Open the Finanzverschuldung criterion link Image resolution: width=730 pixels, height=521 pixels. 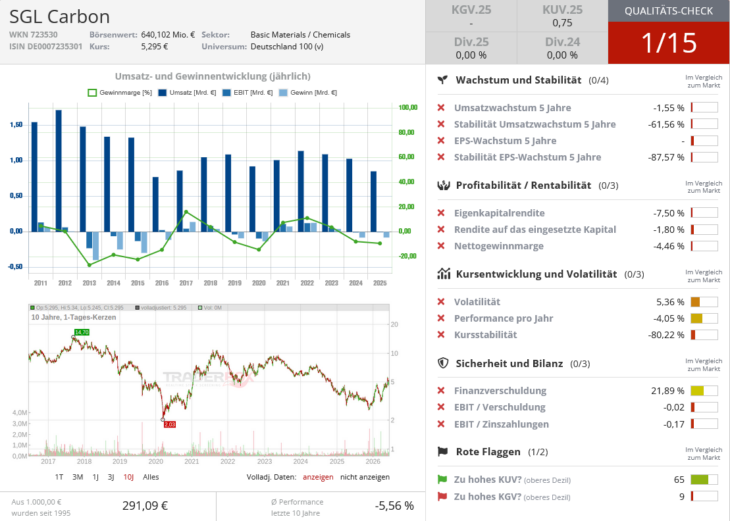tap(500, 391)
